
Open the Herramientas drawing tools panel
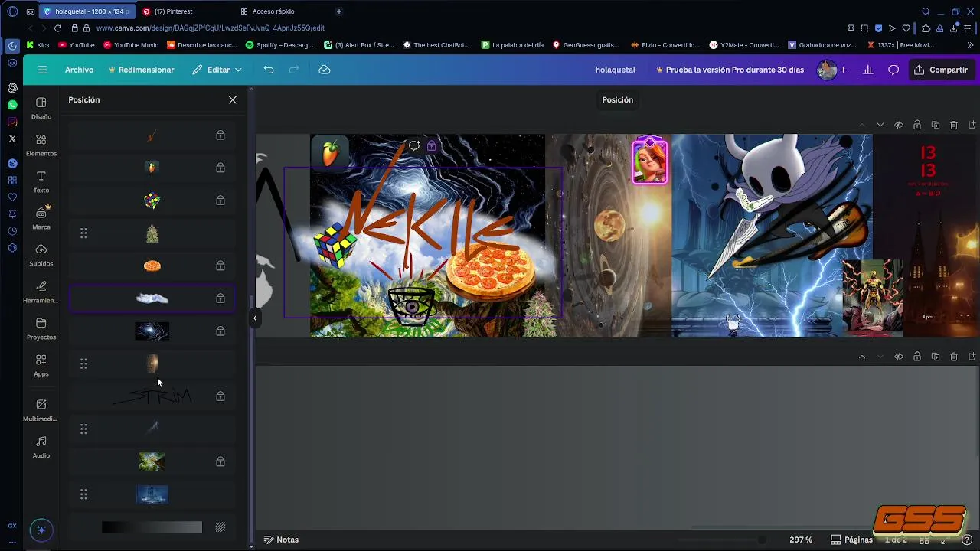coord(41,292)
